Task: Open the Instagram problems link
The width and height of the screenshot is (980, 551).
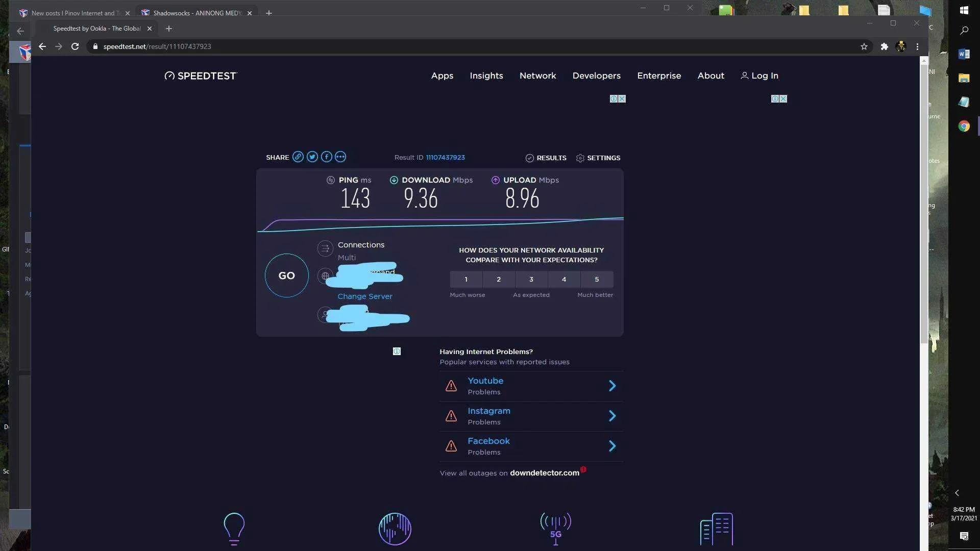Action: tap(489, 411)
